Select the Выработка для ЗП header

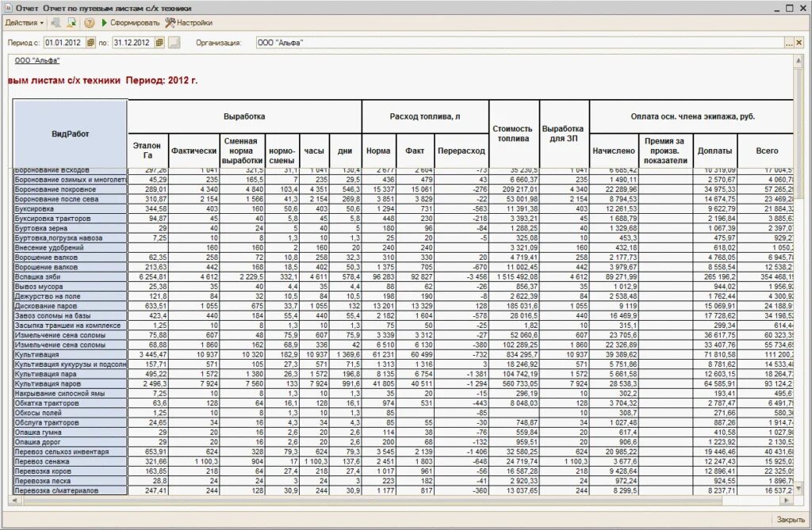pyautogui.click(x=564, y=134)
